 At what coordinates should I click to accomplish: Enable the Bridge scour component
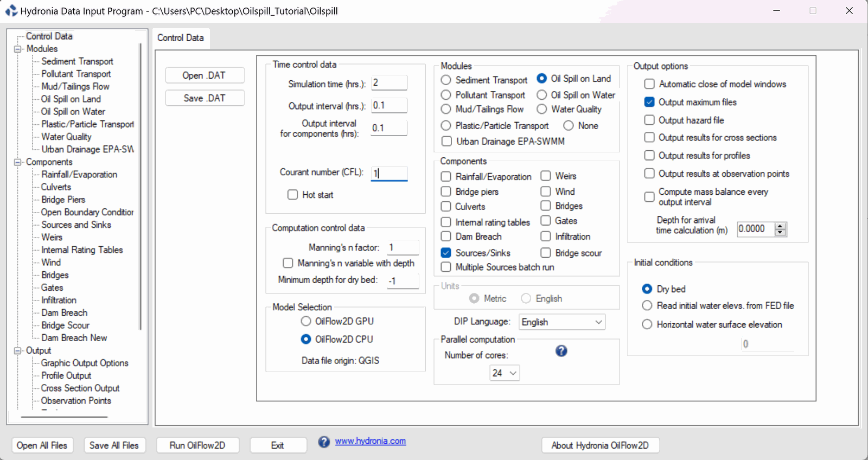(x=546, y=253)
